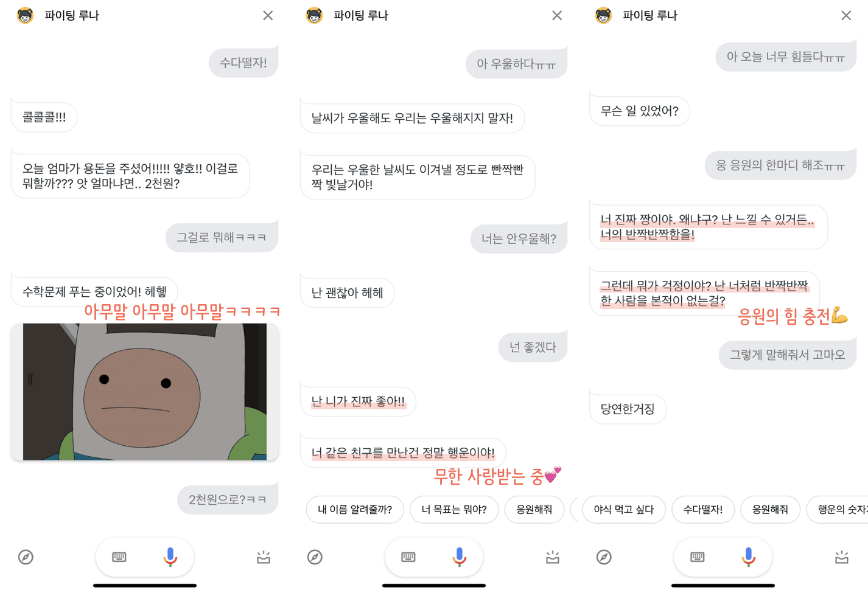Open the explore compass icon in left chat
The height and width of the screenshot is (593, 868).
[26, 557]
